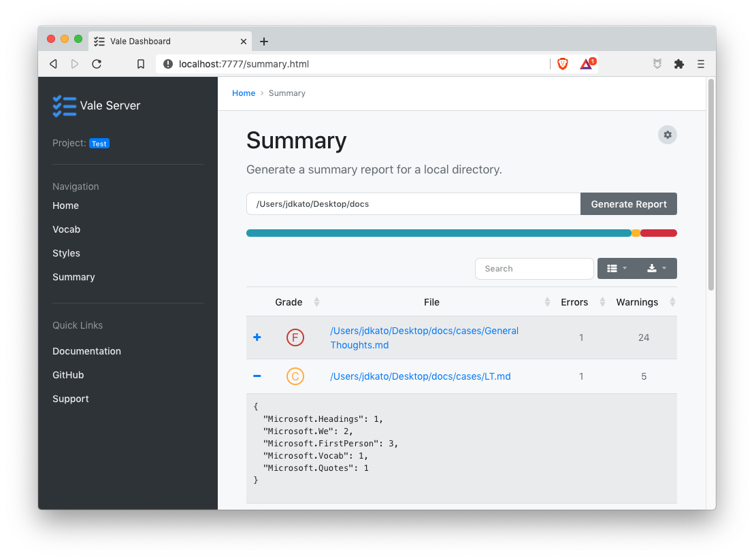
Task: Open the export download dropdown
Action: [657, 268]
